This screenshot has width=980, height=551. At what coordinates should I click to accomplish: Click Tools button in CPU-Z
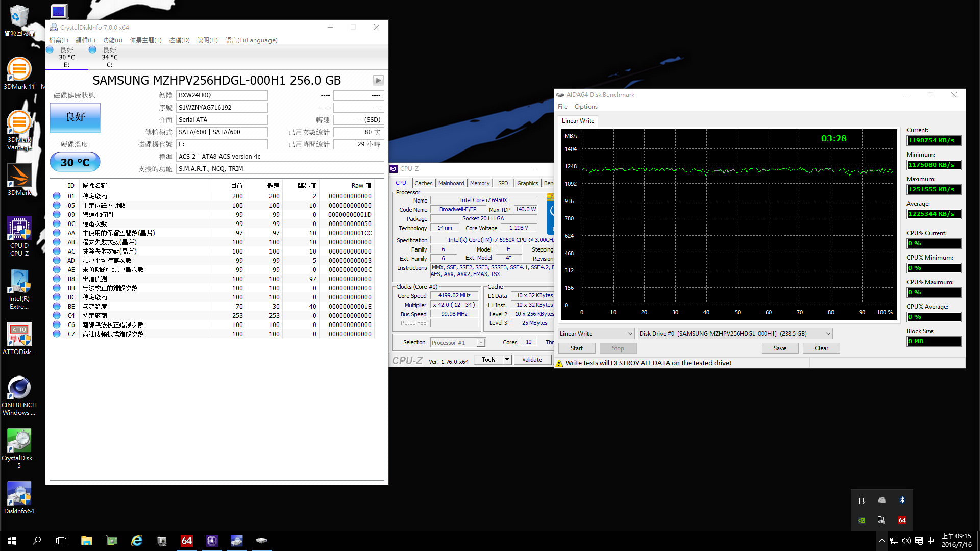click(488, 360)
